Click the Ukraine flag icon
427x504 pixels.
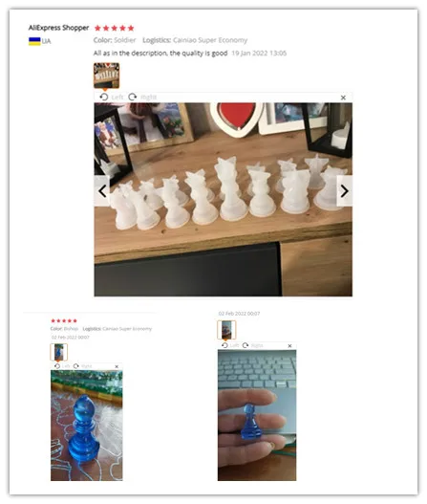(34, 41)
